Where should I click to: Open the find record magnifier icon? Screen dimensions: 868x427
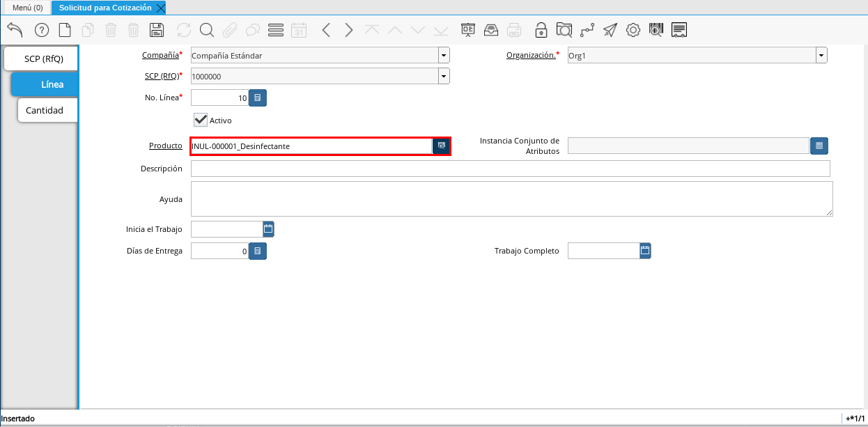[207, 30]
